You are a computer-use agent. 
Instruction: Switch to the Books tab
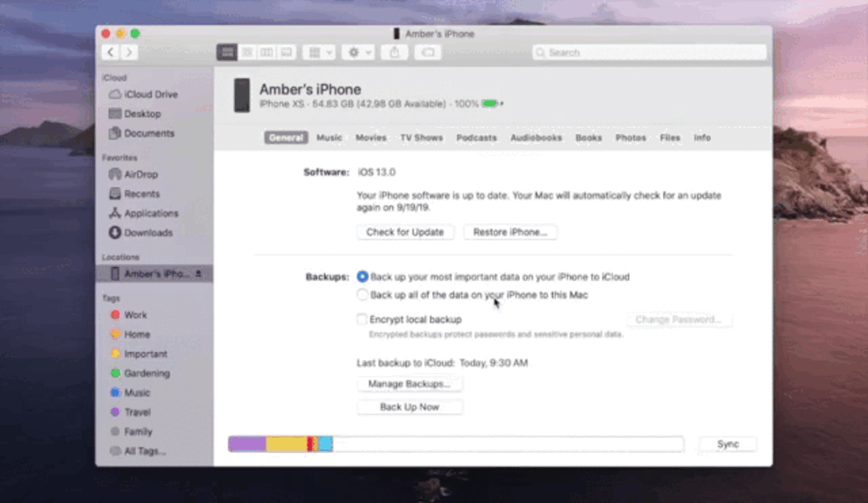pos(589,138)
